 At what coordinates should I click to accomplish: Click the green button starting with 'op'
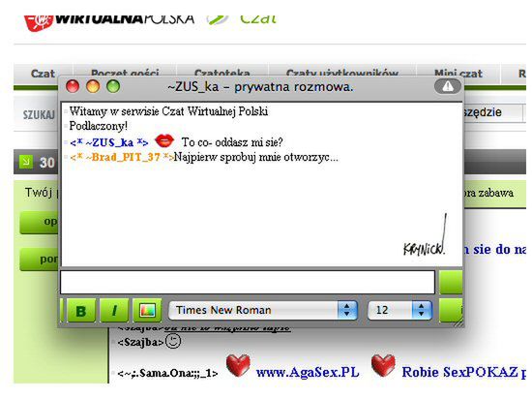(39, 222)
